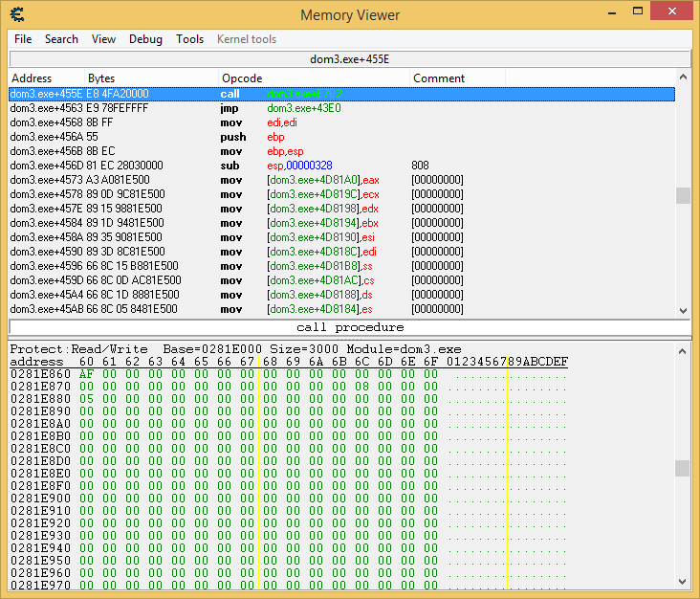
Task: Click the Bytes column header
Action: (x=101, y=78)
